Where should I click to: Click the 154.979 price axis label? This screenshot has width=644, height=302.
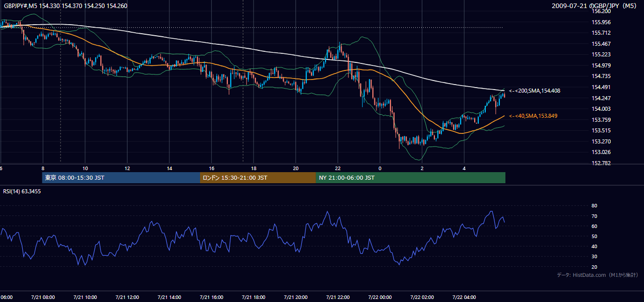pos(601,65)
